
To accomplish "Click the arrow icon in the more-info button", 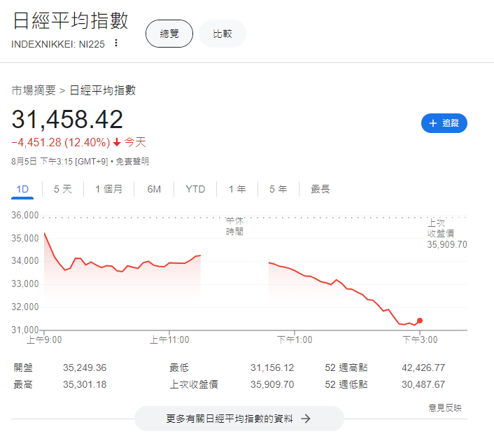I will (305, 419).
